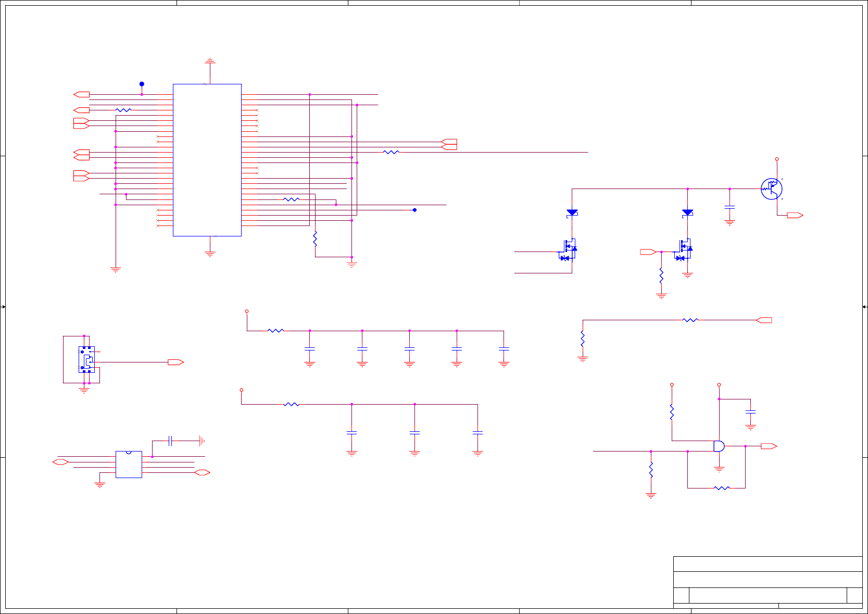Select the long-wire resistor right of the main IC
Image resolution: width=868 pixels, height=614 pixels.
tap(391, 152)
